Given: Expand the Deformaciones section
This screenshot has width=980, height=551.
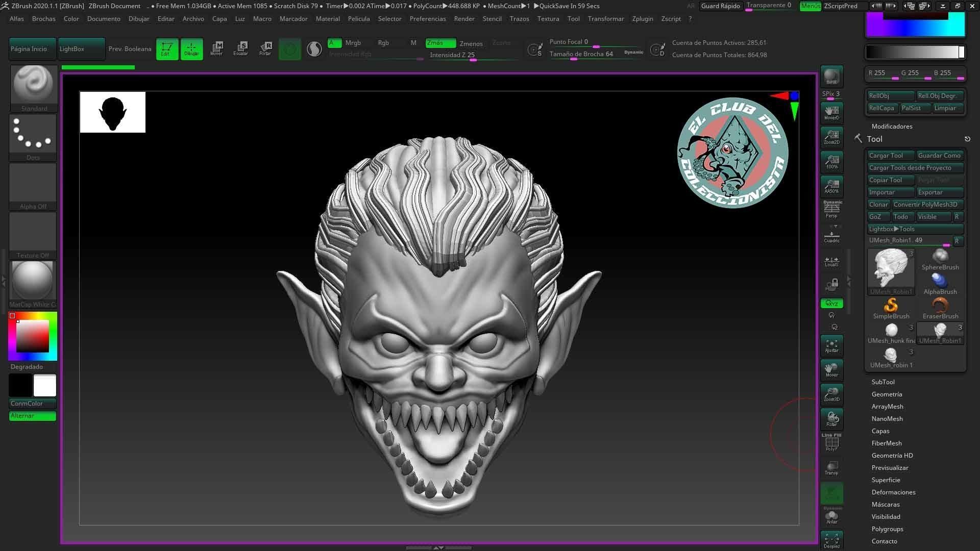Looking at the screenshot, I should 893,492.
